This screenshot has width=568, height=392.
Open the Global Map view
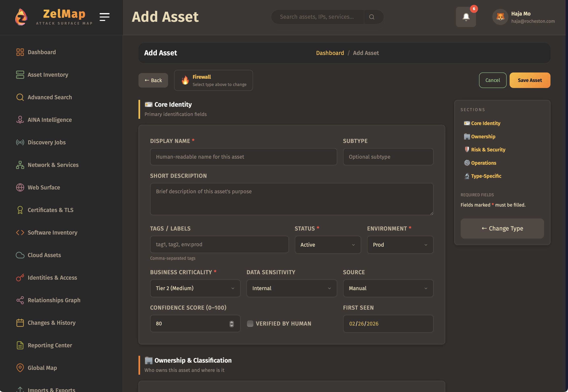pos(42,368)
